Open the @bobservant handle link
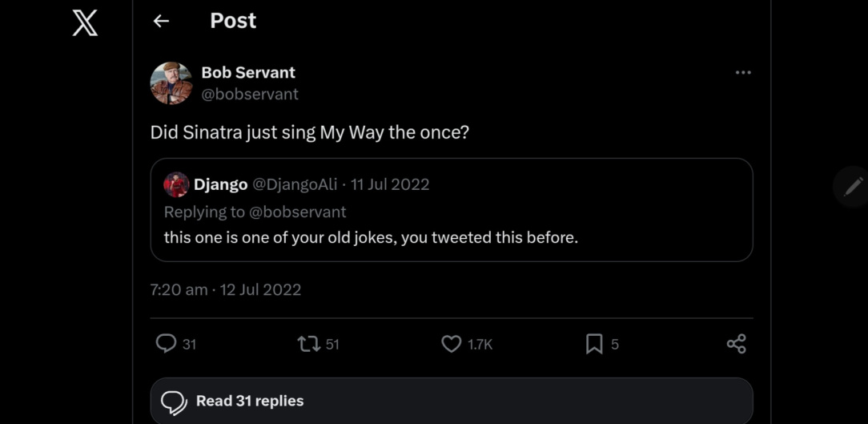 250,94
